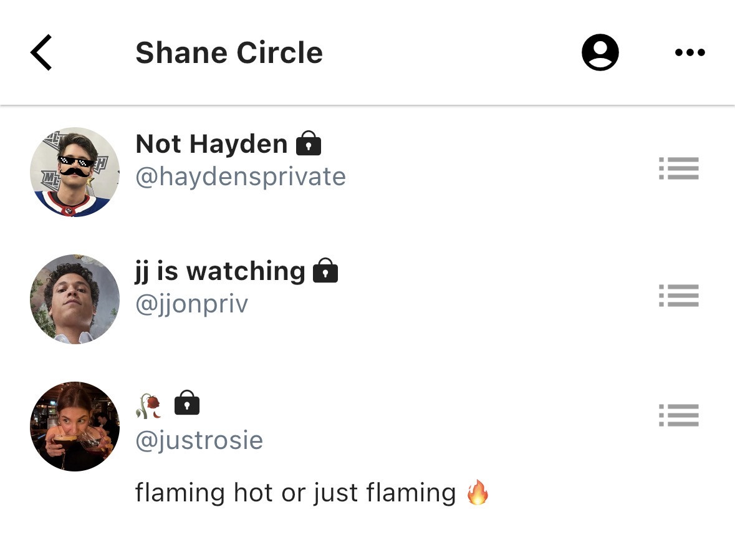Click the fire emoji in bio

click(x=478, y=492)
